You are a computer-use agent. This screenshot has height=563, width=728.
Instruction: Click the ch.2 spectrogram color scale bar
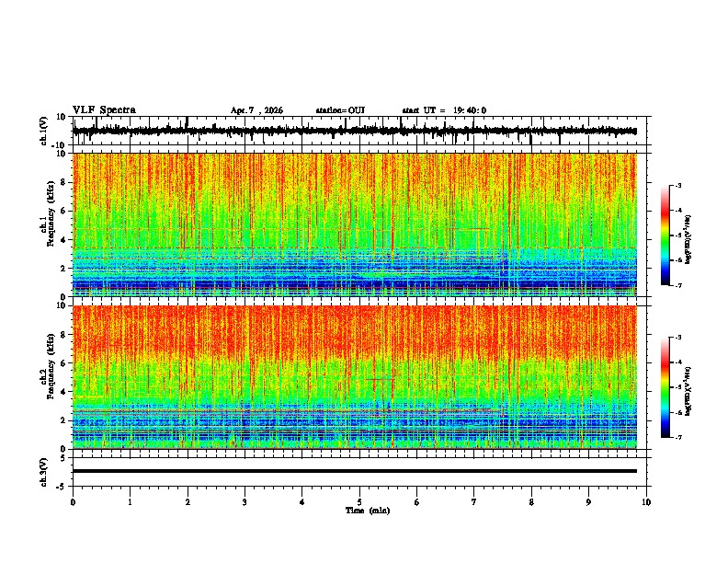pyautogui.click(x=665, y=387)
